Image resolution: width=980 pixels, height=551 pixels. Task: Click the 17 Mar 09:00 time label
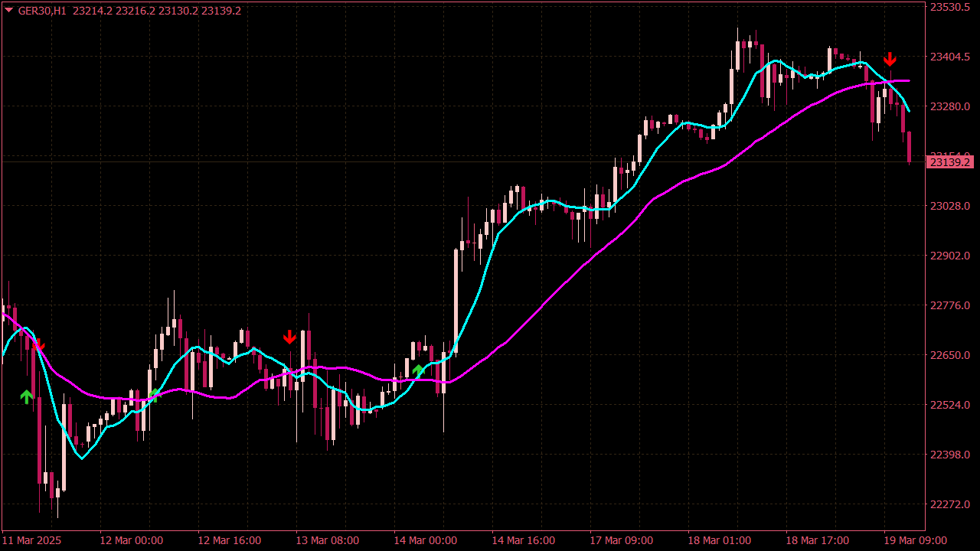pos(622,540)
